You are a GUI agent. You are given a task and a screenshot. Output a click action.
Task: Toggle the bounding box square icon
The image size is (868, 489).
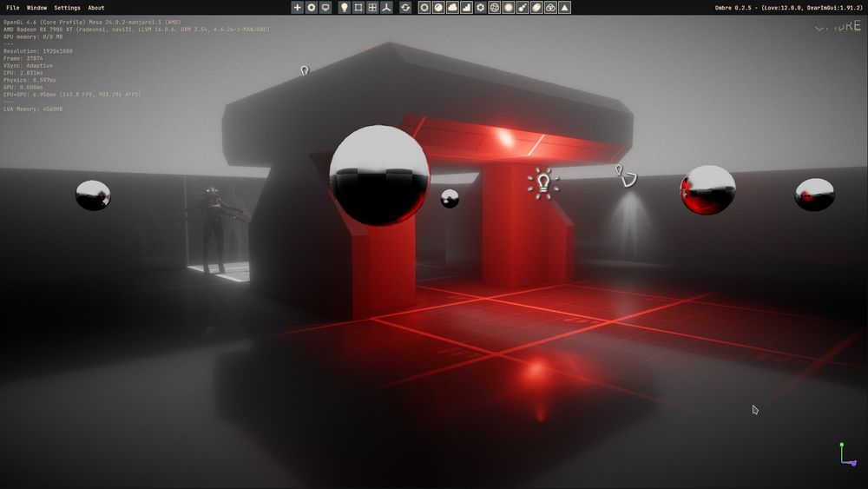click(358, 7)
